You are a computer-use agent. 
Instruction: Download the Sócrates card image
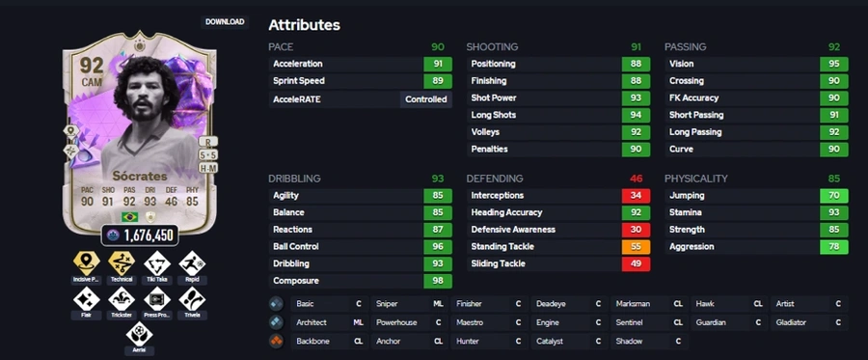point(225,22)
